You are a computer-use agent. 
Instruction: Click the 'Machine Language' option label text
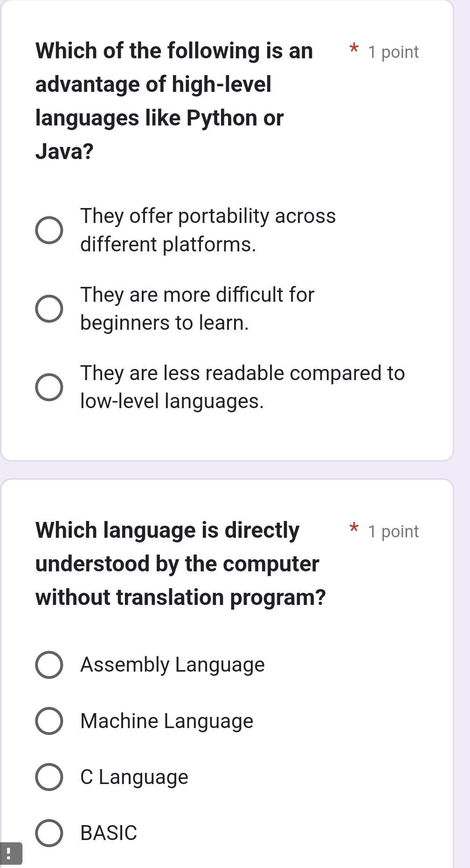click(x=166, y=722)
